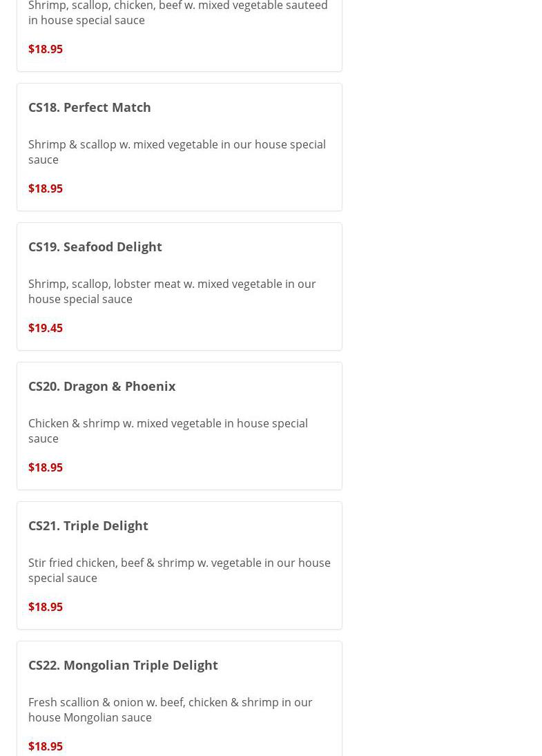Click the Mongolian sauce scallion & onion description
Screen dimensions: 542x756
click(170, 710)
